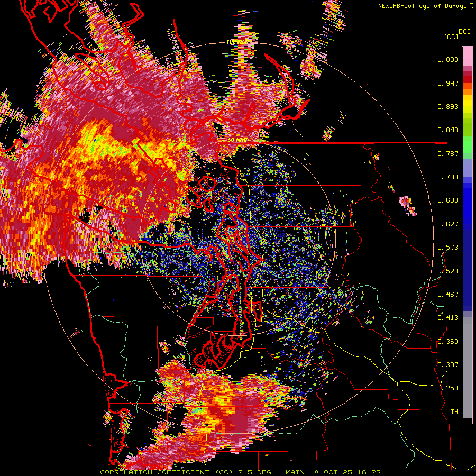Click the 1.000 value on the scale
476x476 pixels.
pyautogui.click(x=448, y=59)
